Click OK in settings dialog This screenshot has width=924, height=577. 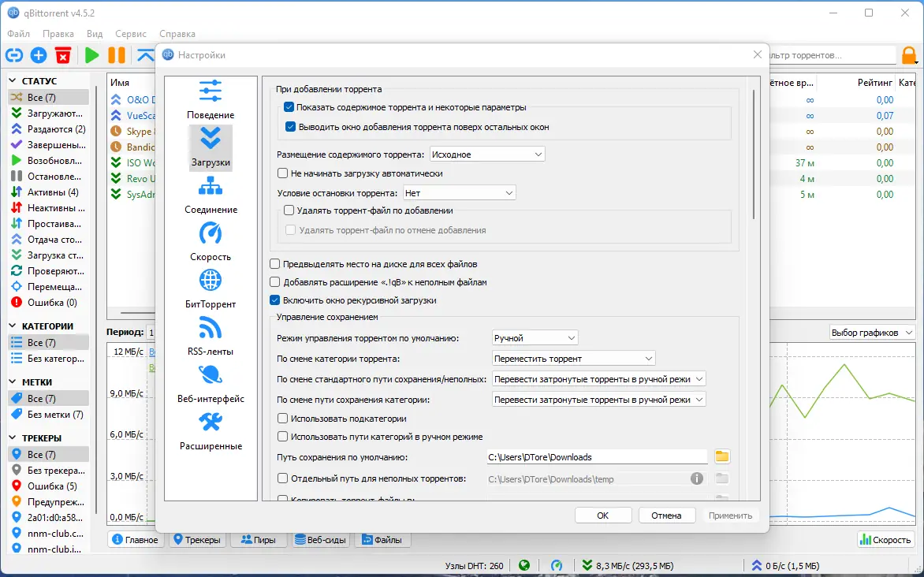pos(603,515)
